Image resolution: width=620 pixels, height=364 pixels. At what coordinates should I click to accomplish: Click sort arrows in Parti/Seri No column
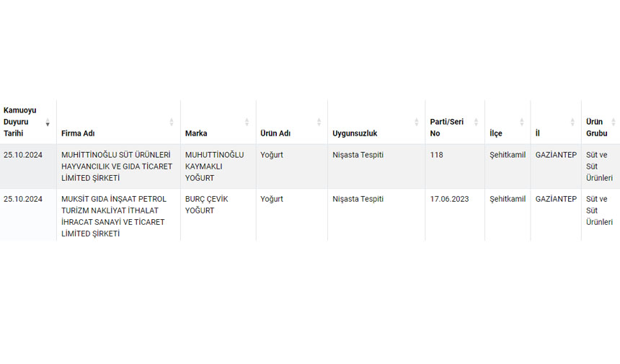476,122
